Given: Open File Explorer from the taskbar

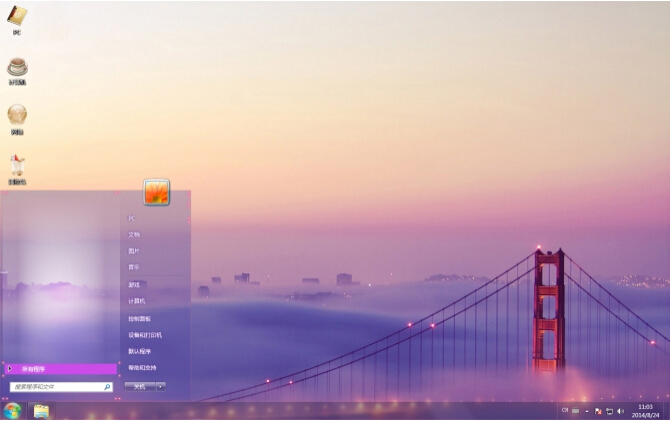Looking at the screenshot, I should coord(41,410).
